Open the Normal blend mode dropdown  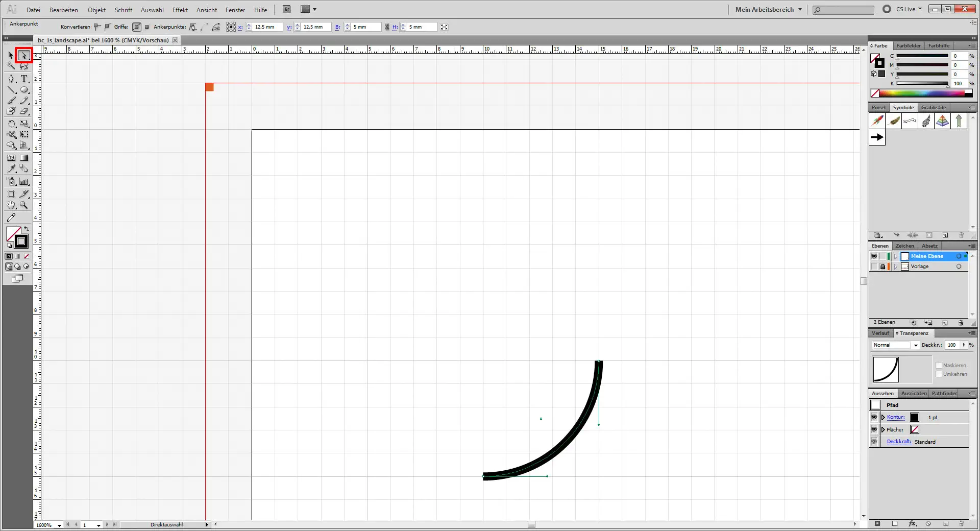[915, 345]
